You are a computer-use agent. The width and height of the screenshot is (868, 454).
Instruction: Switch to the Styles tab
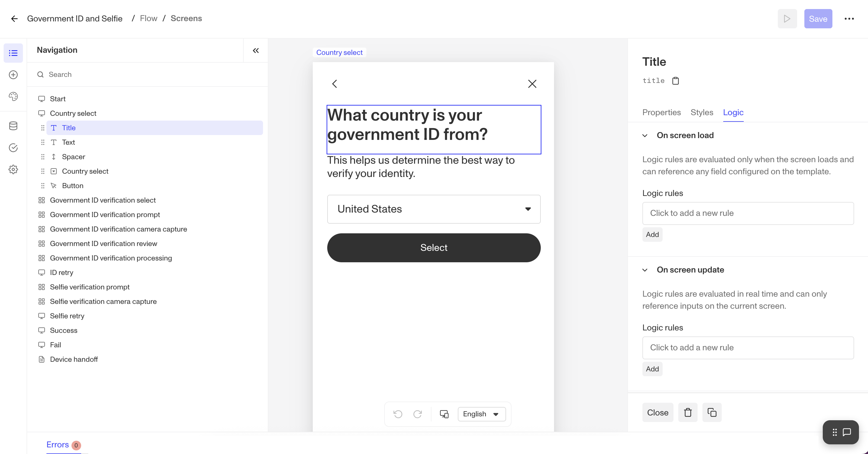point(702,112)
